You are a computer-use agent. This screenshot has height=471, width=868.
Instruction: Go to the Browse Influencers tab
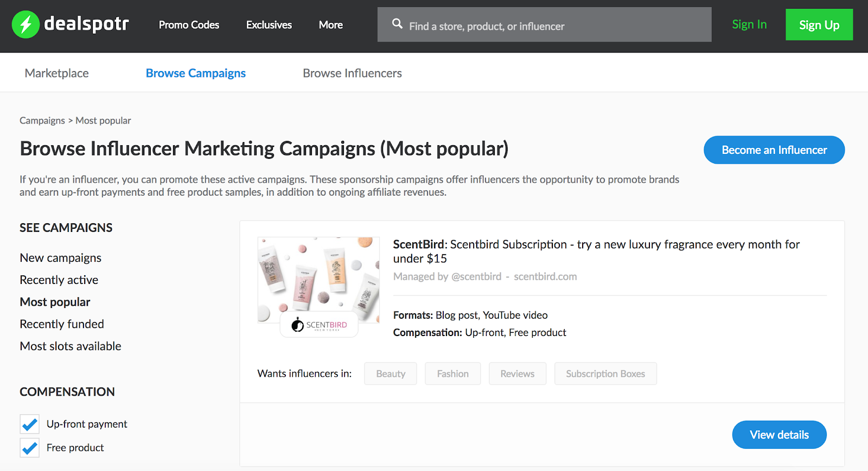coord(352,73)
